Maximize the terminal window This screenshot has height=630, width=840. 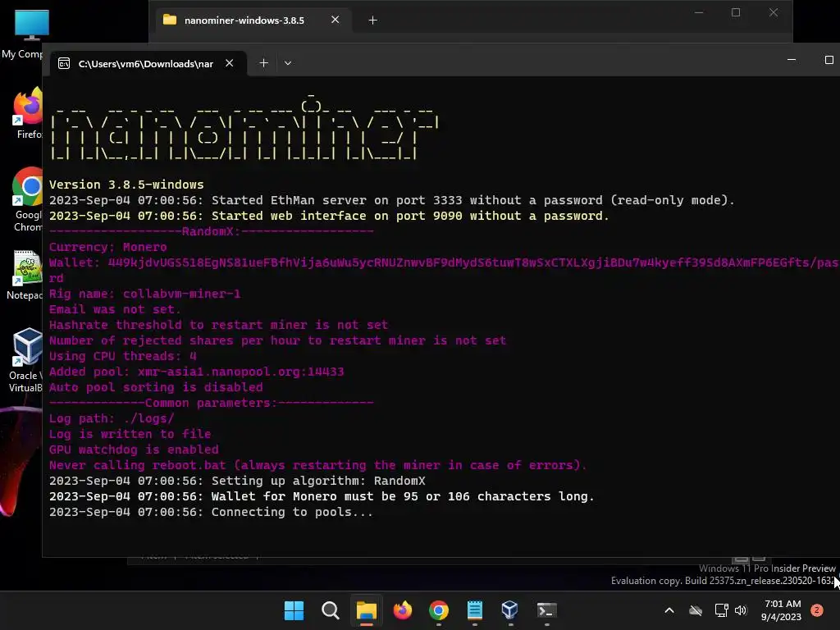pos(829,60)
